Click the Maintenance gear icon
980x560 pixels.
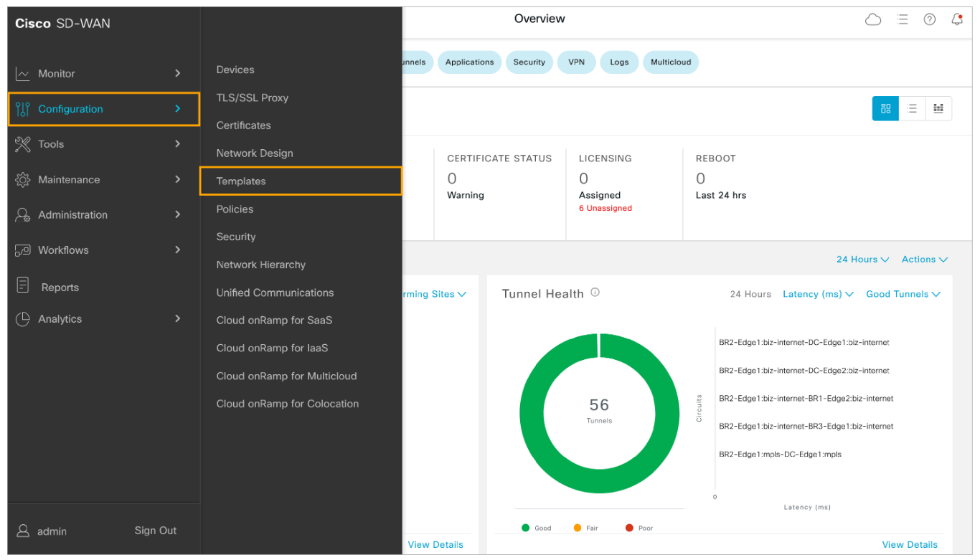[23, 179]
